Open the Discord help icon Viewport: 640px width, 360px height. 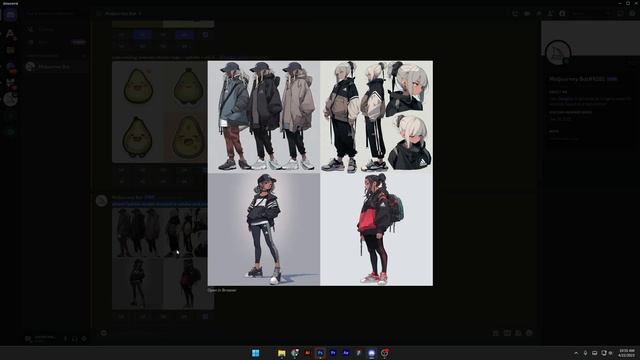click(x=632, y=13)
